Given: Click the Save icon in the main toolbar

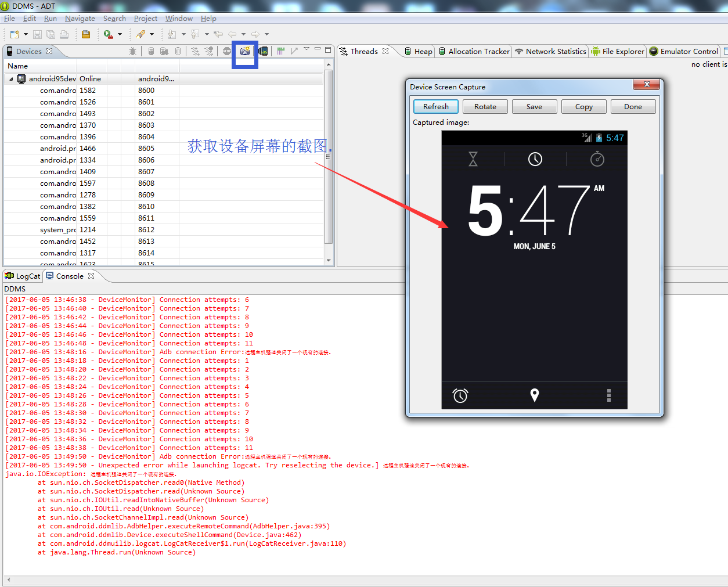Looking at the screenshot, I should pyautogui.click(x=37, y=34).
